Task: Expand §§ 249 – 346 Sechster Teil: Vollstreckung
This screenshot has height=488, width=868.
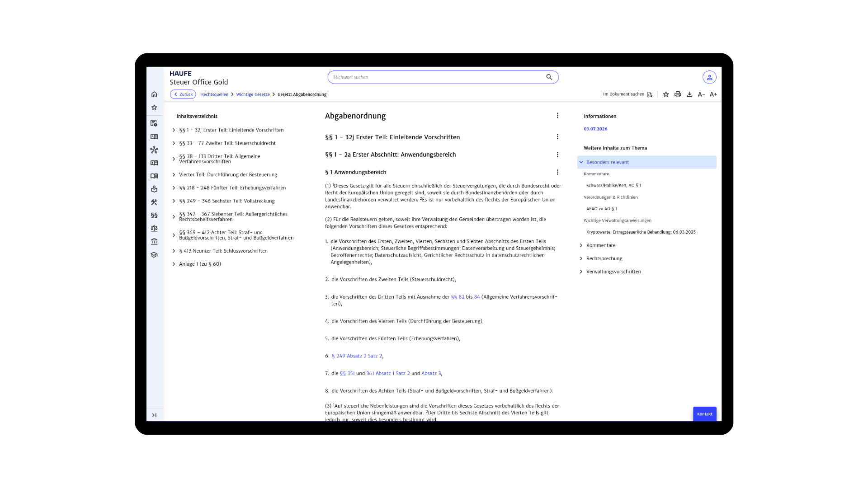Action: click(224, 201)
